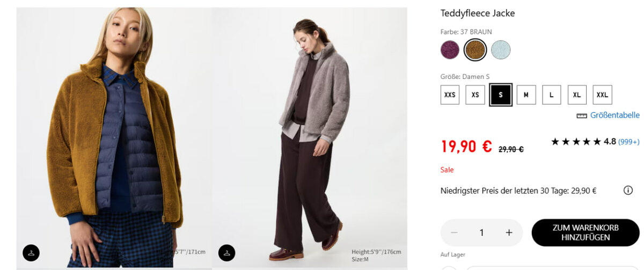Click the hanger icon on the brown jacket photo
This screenshot has width=644, height=270.
[31, 253]
